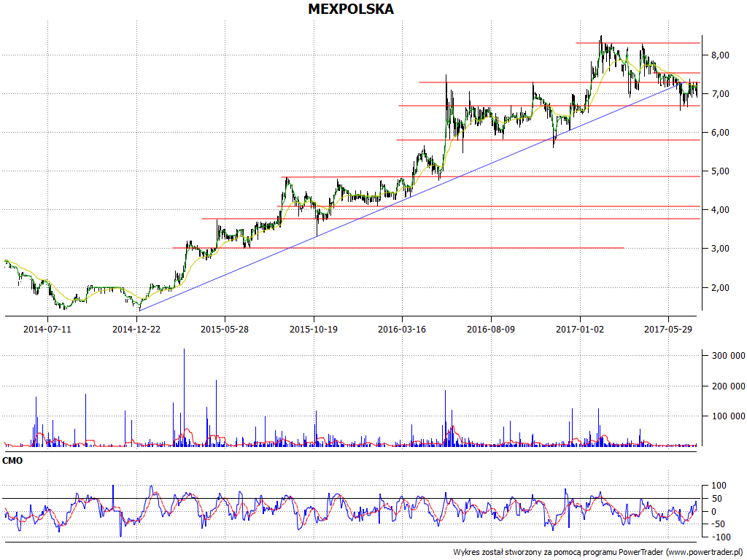Select the 2016-03-16 date label
This screenshot has width=747, height=560.
point(402,329)
